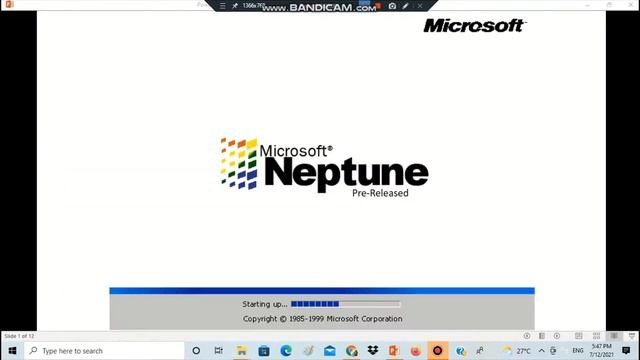640x360 pixels.
Task: Open Cortana circle icon on taskbar
Action: 196,351
